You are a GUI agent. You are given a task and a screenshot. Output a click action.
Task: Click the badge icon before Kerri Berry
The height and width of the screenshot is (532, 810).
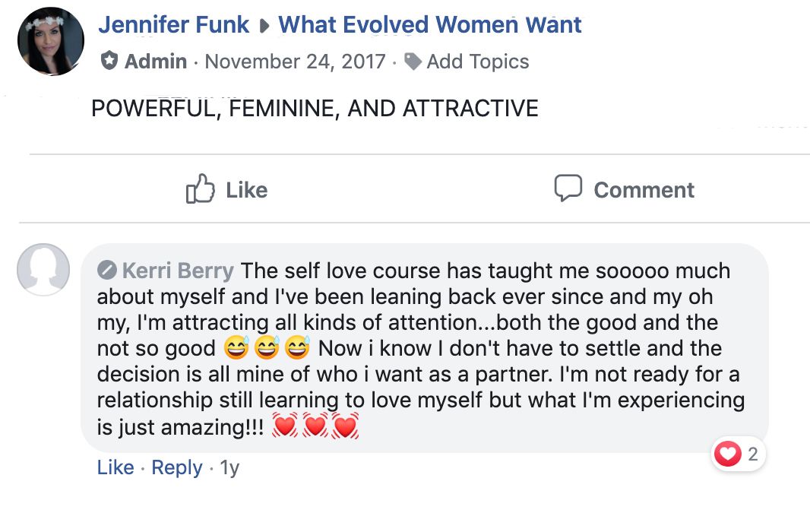pyautogui.click(x=107, y=270)
